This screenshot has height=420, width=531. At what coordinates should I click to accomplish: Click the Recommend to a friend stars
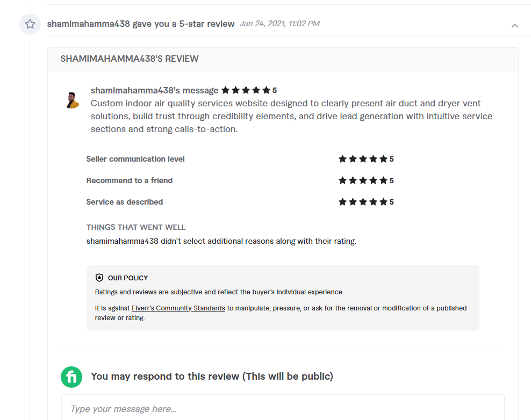coord(363,180)
